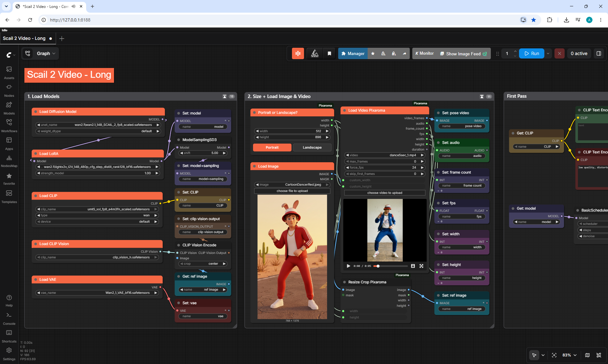Open the cursor mode dropdown beside the select tool
Viewport: 608px width, 364px height.
543,355
